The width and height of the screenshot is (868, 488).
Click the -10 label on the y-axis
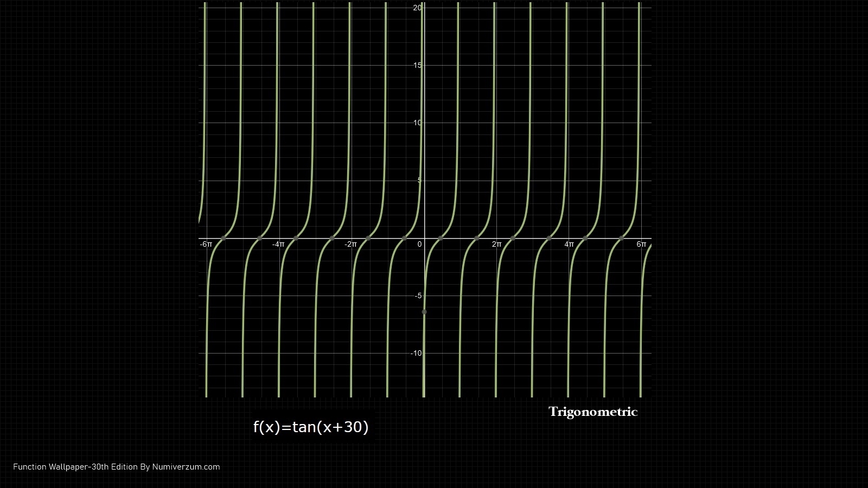tap(416, 354)
